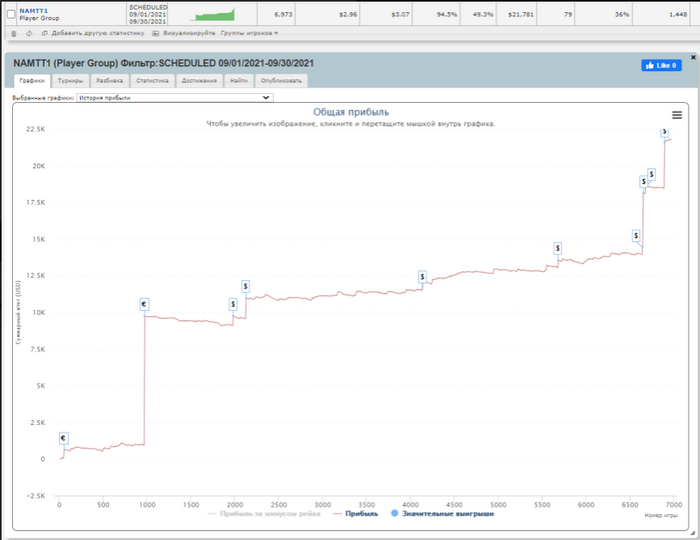The image size is (700, 540).
Task: Click the trash delete icon
Action: (13, 33)
